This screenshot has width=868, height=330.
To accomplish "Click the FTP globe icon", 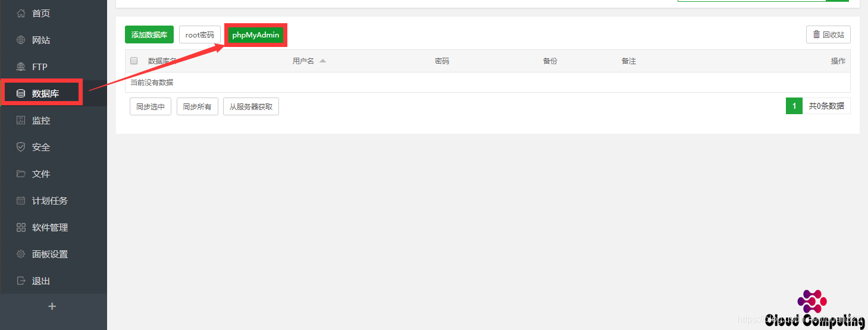I will [21, 67].
